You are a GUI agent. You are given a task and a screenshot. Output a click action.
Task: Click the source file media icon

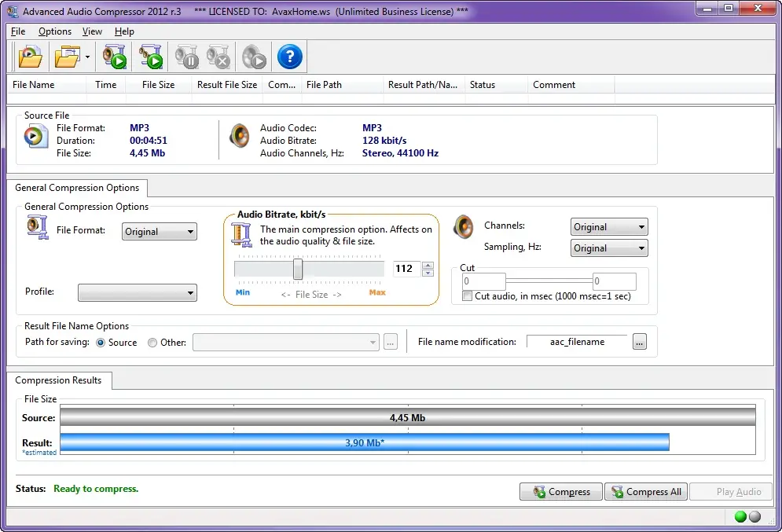click(36, 136)
